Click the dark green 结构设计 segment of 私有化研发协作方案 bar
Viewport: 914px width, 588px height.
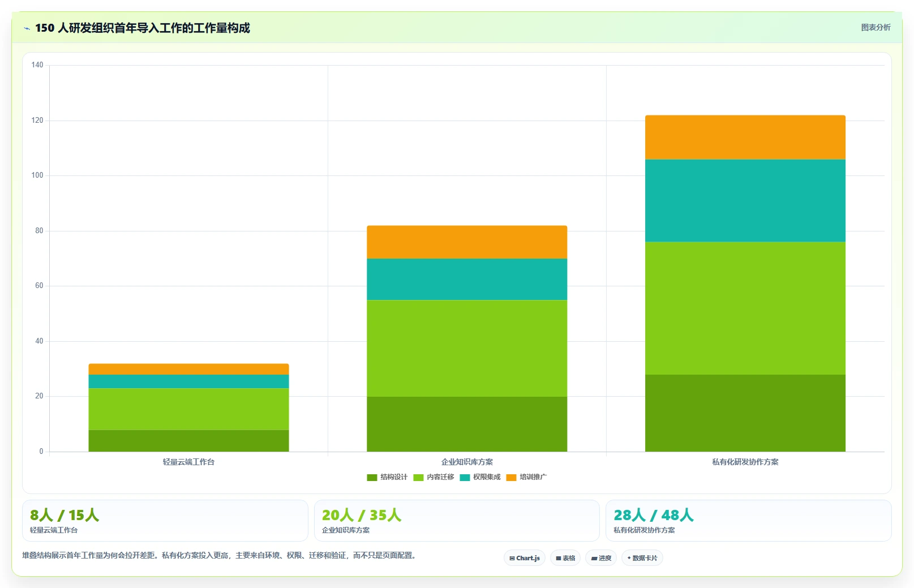pyautogui.click(x=745, y=413)
